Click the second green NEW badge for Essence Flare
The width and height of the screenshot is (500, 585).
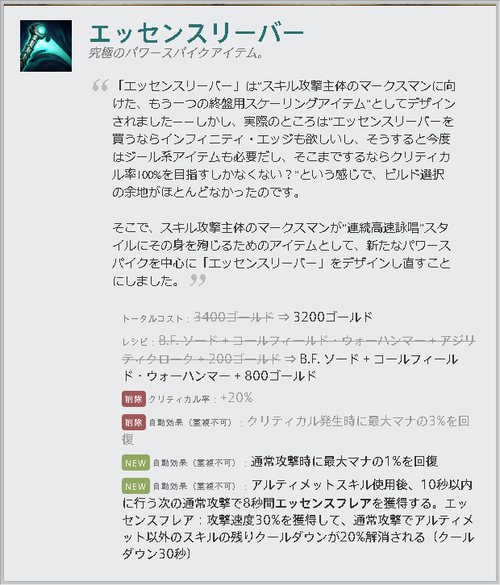[136, 487]
